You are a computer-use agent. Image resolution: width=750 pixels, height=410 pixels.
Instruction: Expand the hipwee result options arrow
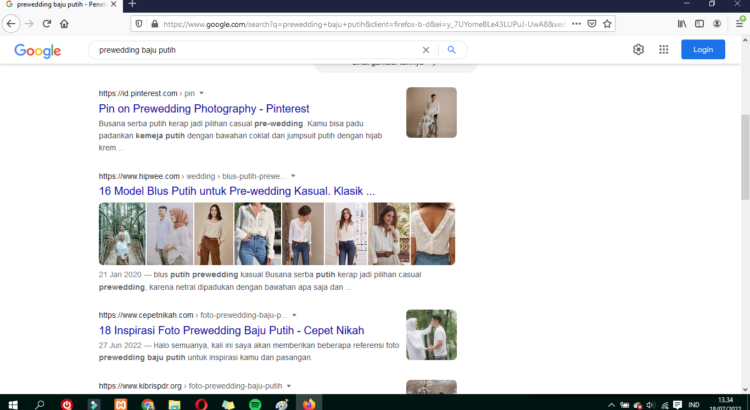coord(293,176)
